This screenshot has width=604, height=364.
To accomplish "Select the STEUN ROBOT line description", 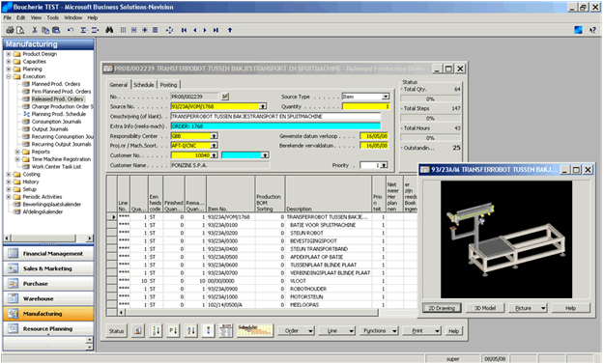I will pyautogui.click(x=306, y=234).
